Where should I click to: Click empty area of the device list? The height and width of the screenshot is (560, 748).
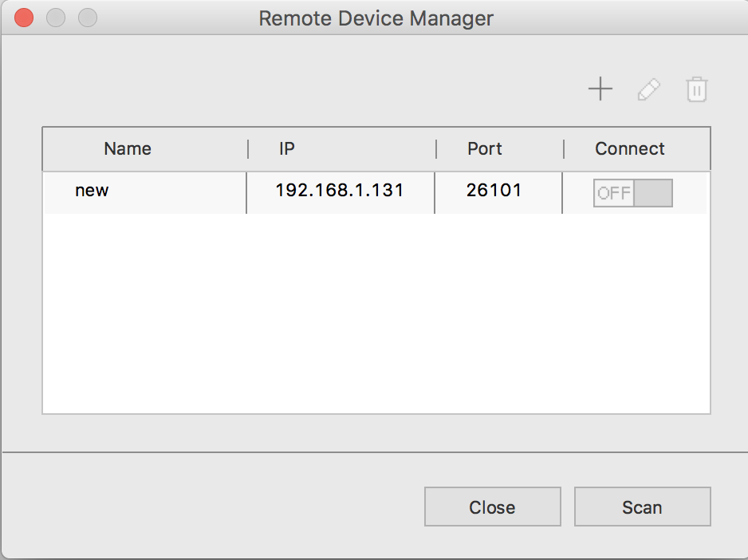(375, 319)
